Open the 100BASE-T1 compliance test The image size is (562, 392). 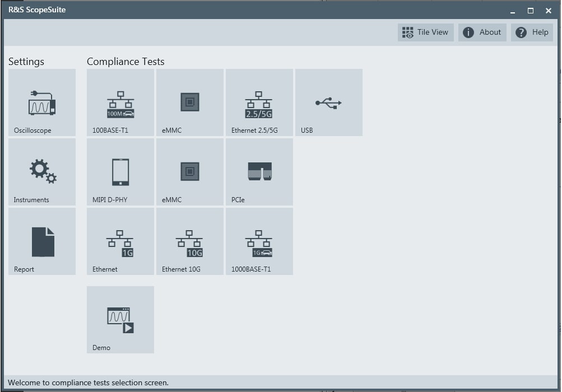coord(120,102)
